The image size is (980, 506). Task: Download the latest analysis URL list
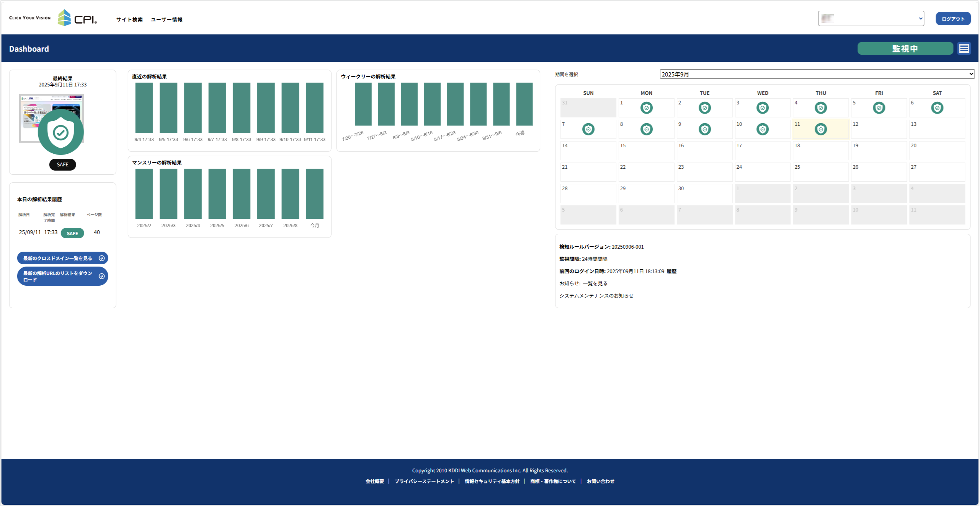pos(62,276)
